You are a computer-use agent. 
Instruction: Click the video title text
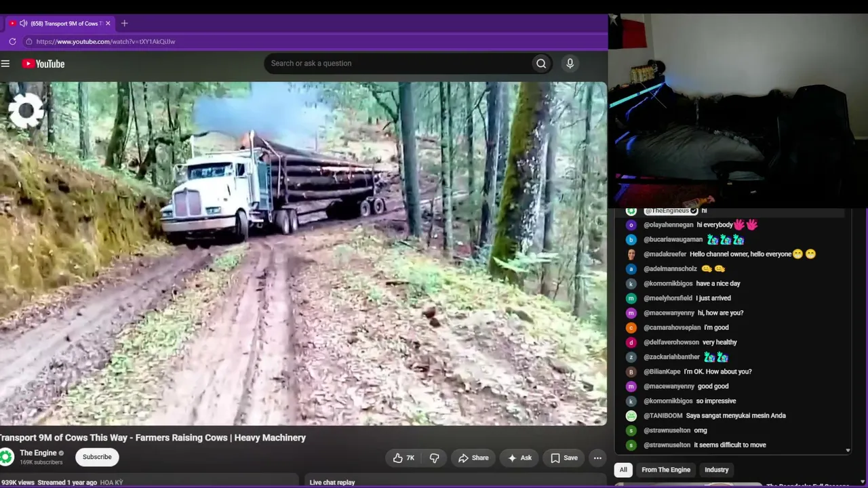point(153,438)
